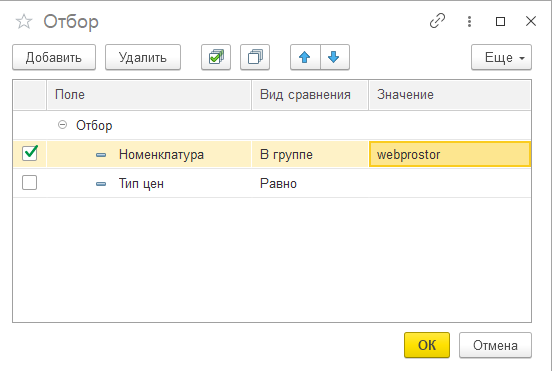Select the Вид сравнения column header

(x=310, y=95)
